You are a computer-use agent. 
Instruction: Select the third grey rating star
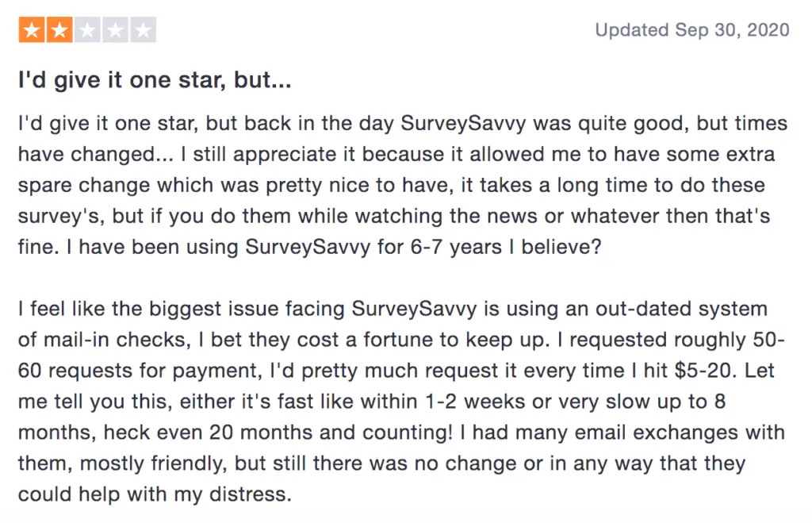tap(87, 30)
